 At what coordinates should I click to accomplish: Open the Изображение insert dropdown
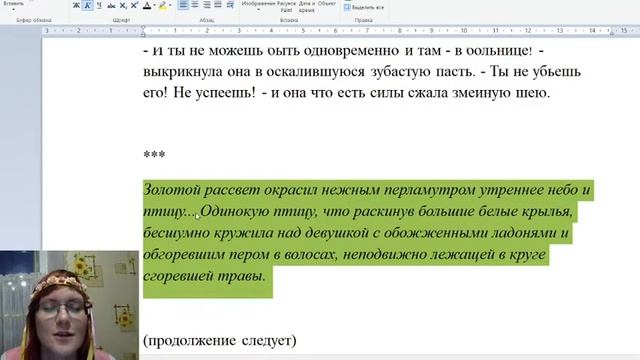pos(258,5)
